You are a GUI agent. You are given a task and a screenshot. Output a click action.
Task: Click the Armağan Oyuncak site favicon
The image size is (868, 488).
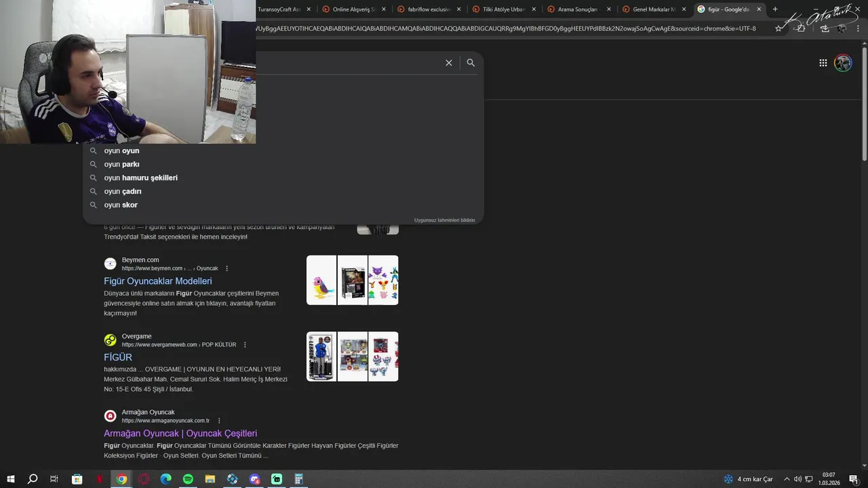click(110, 416)
